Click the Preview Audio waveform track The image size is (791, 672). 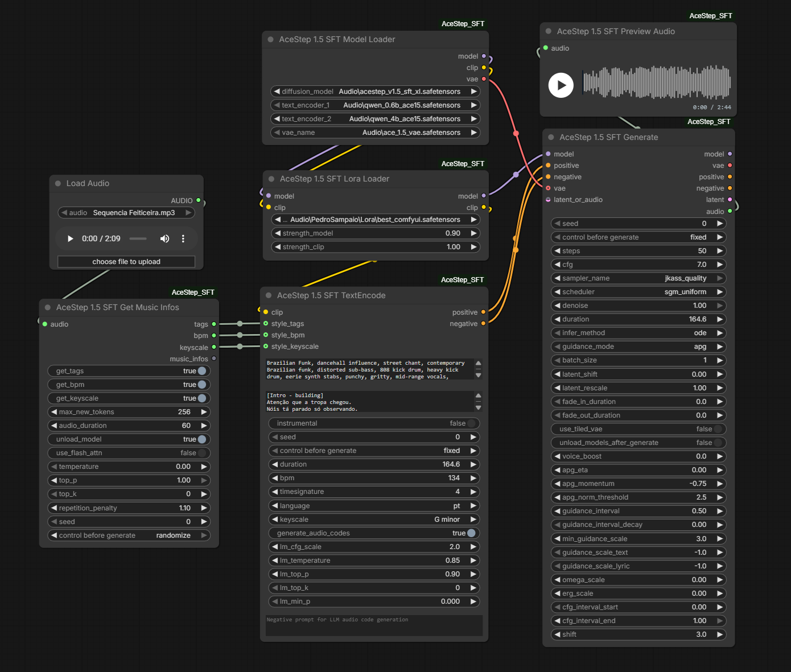[657, 83]
